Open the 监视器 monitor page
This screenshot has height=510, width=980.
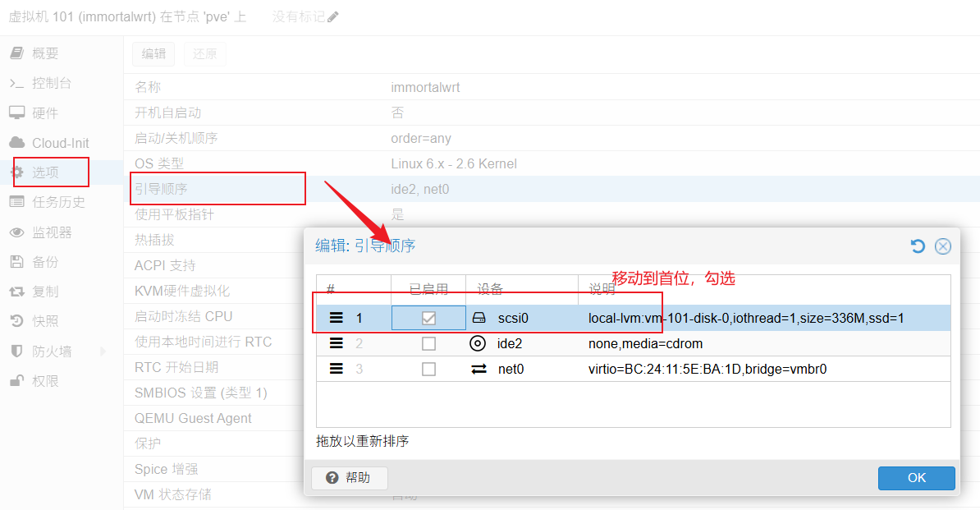pyautogui.click(x=62, y=232)
